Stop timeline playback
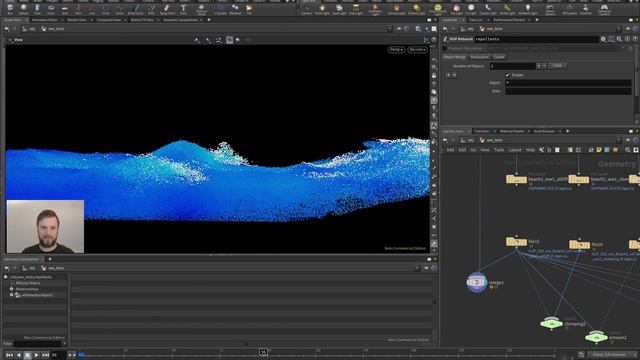 28,355
